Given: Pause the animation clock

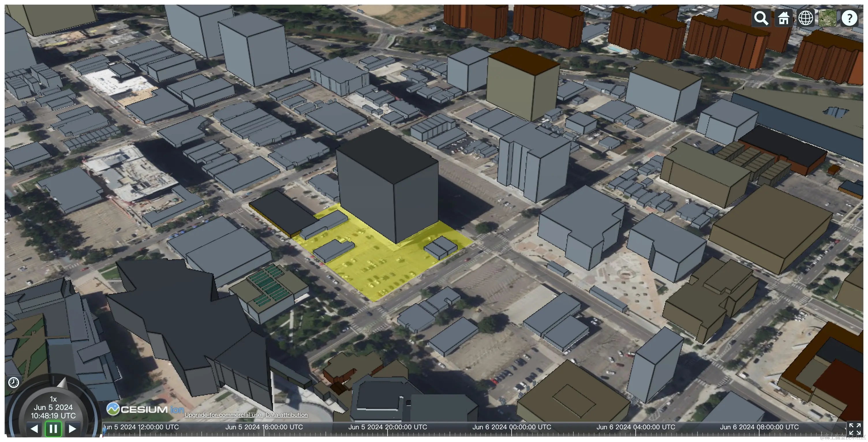Looking at the screenshot, I should coord(53,429).
